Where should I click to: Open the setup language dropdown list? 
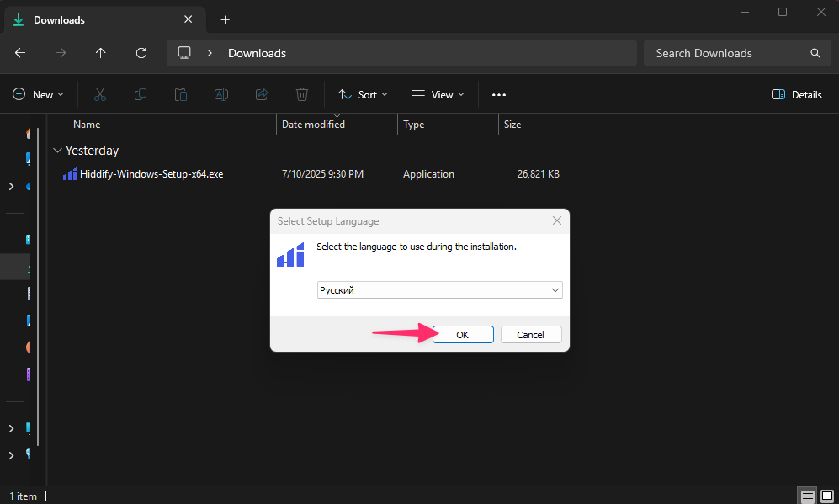pos(555,290)
